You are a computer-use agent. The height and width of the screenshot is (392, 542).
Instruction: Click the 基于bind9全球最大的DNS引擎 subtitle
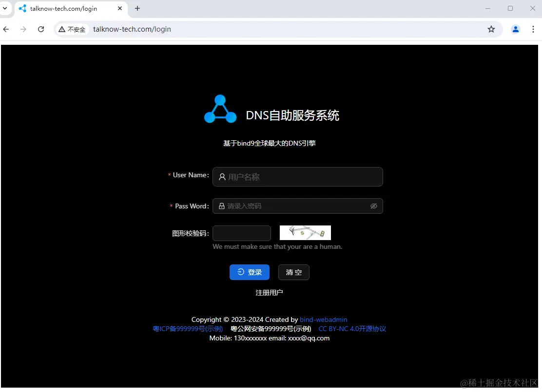[270, 143]
